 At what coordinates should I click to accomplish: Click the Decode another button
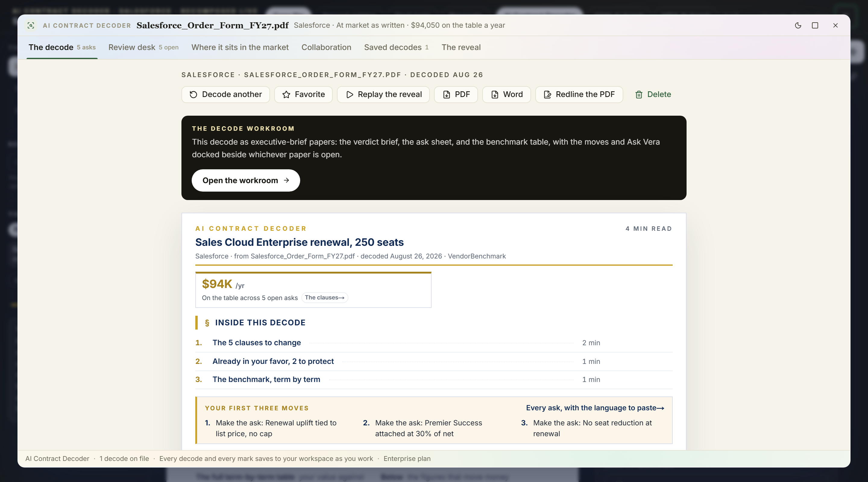pyautogui.click(x=225, y=94)
